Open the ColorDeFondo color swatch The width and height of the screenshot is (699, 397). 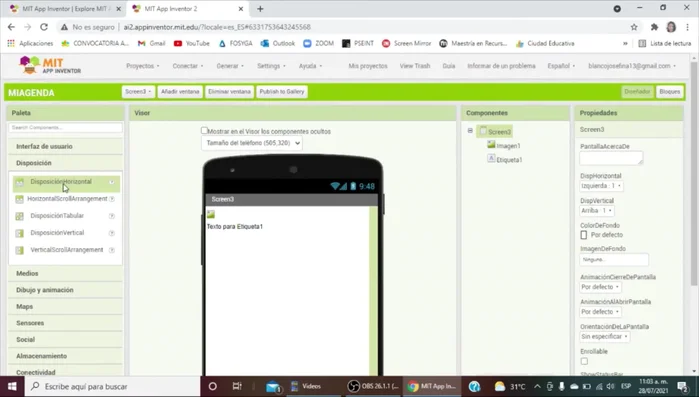(584, 235)
